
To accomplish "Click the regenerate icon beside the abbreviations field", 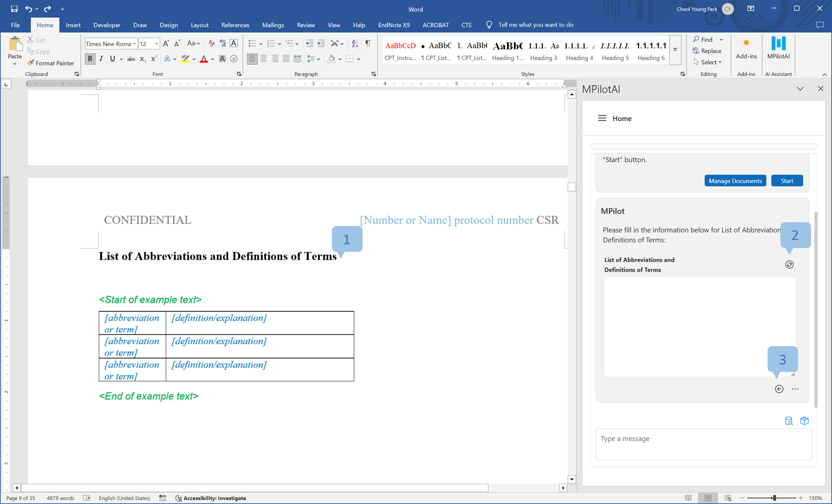I will 789,265.
